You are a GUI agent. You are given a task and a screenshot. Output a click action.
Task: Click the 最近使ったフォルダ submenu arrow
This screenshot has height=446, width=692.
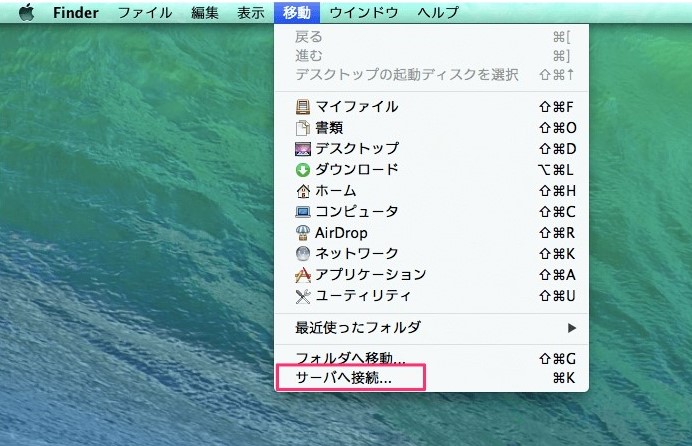(572, 327)
